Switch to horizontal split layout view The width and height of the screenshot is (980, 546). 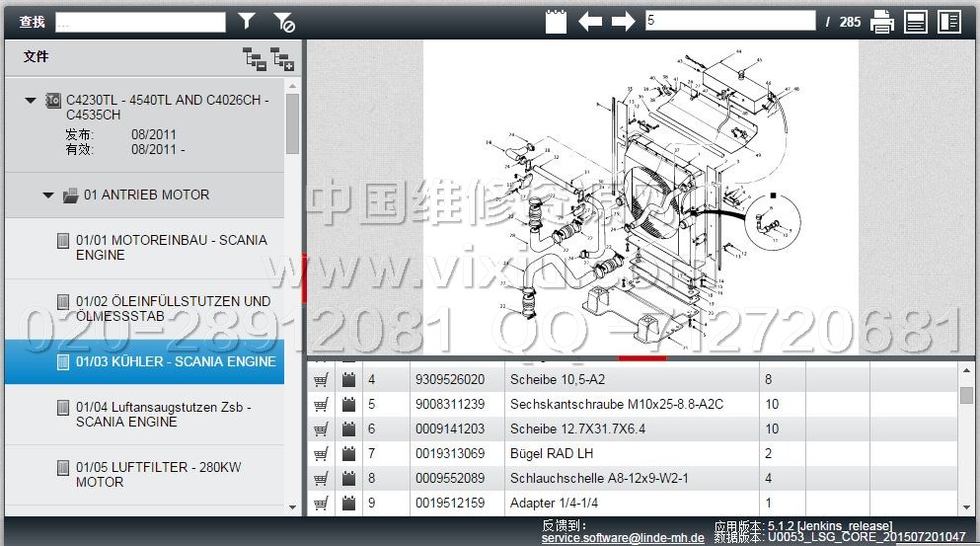[x=916, y=21]
